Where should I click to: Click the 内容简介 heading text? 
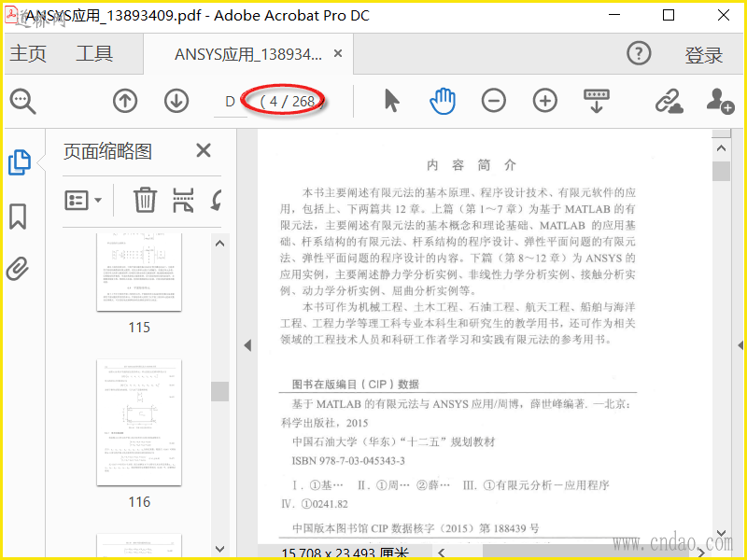pos(472,165)
